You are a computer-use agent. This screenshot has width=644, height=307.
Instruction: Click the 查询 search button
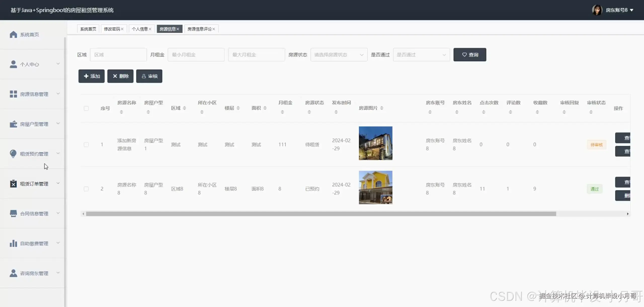pos(470,55)
